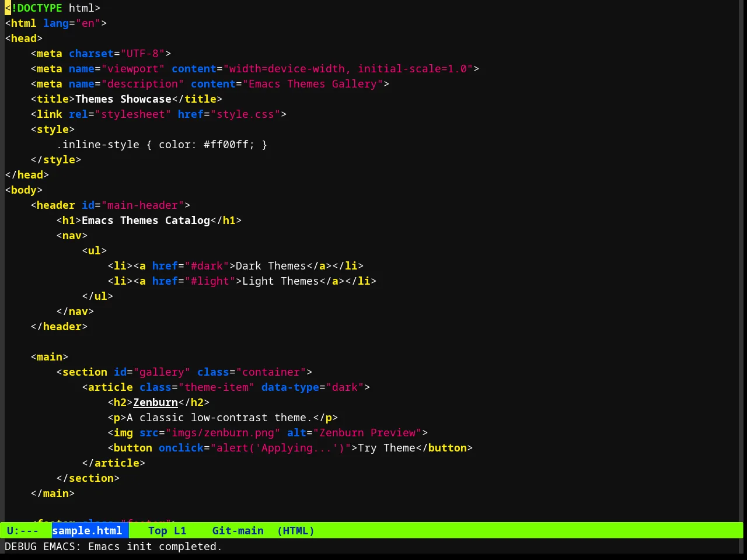Click the "width=device-width, initial-scale=1.0" string
747x560 pixels.
tap(348, 69)
